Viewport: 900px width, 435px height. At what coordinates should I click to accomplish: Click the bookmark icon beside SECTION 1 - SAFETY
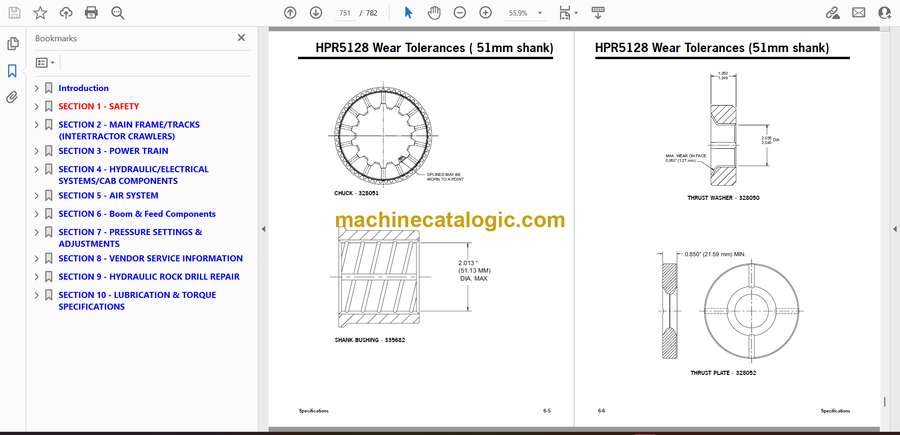tap(49, 107)
